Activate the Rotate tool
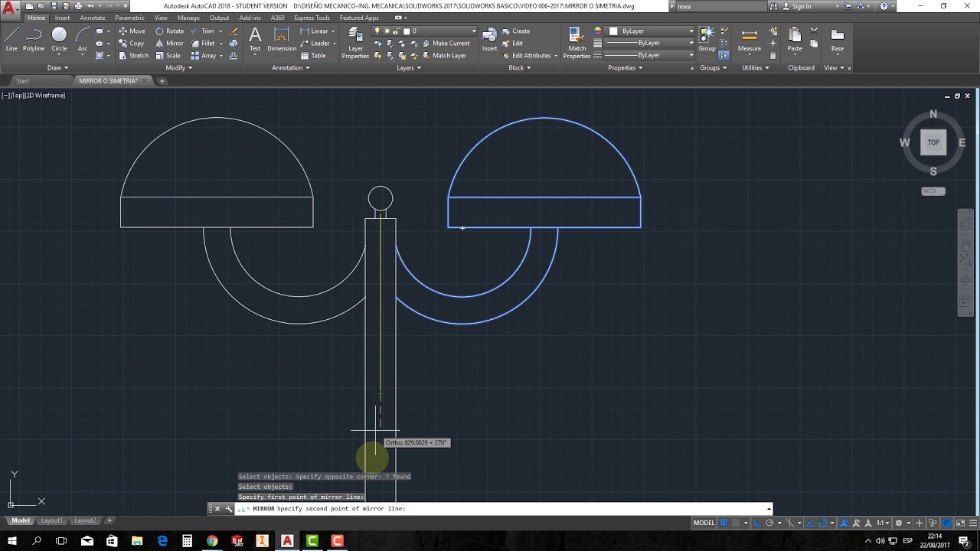 [170, 31]
